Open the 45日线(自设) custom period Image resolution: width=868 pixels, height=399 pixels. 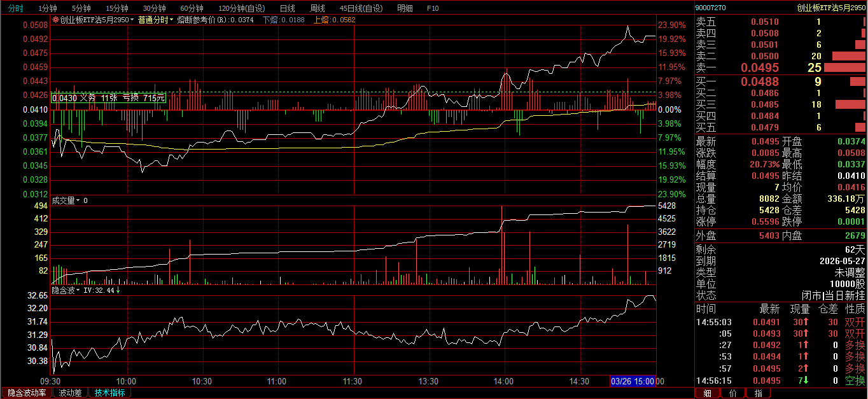pyautogui.click(x=361, y=8)
